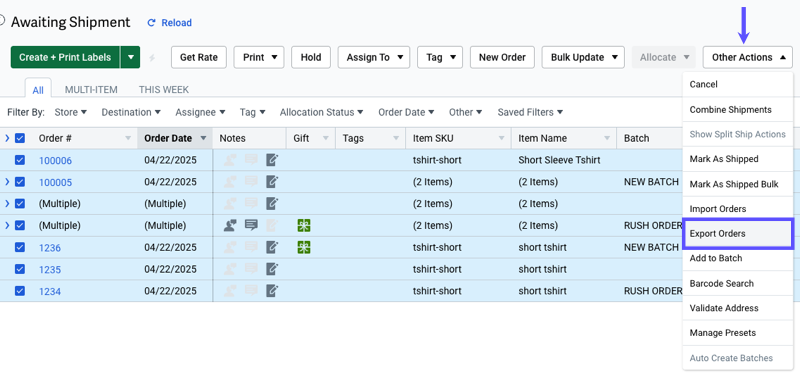This screenshot has height=374, width=800.
Task: Click internal note edit icon for order 1235
Action: coord(272,269)
